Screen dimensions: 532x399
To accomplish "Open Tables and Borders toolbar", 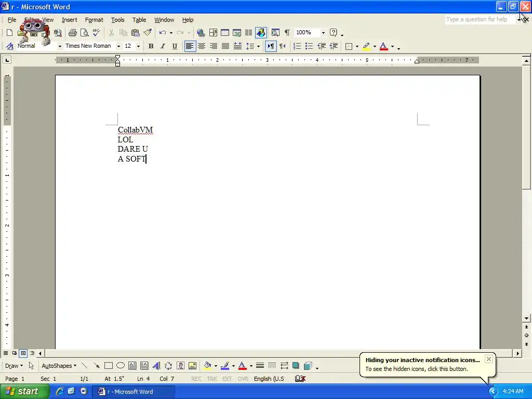I will click(213, 33).
